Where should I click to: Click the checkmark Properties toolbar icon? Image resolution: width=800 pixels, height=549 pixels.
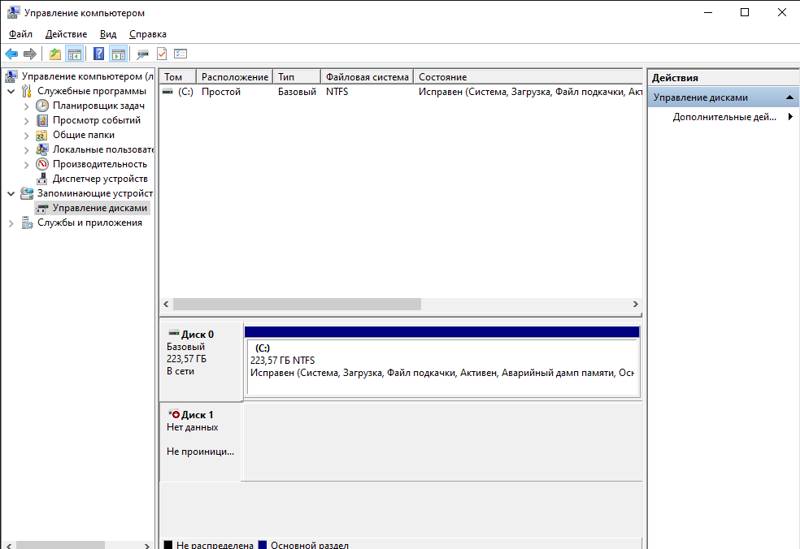(162, 54)
